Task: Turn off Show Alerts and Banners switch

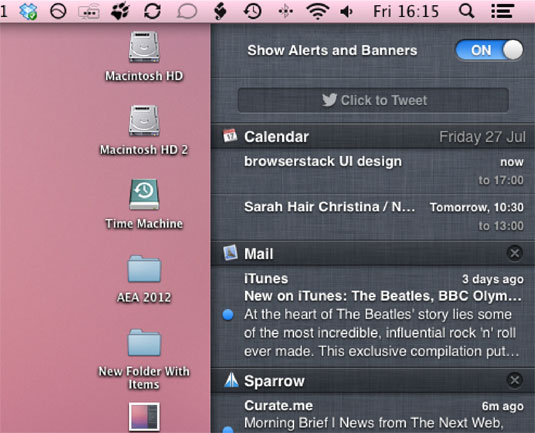Action: (489, 50)
